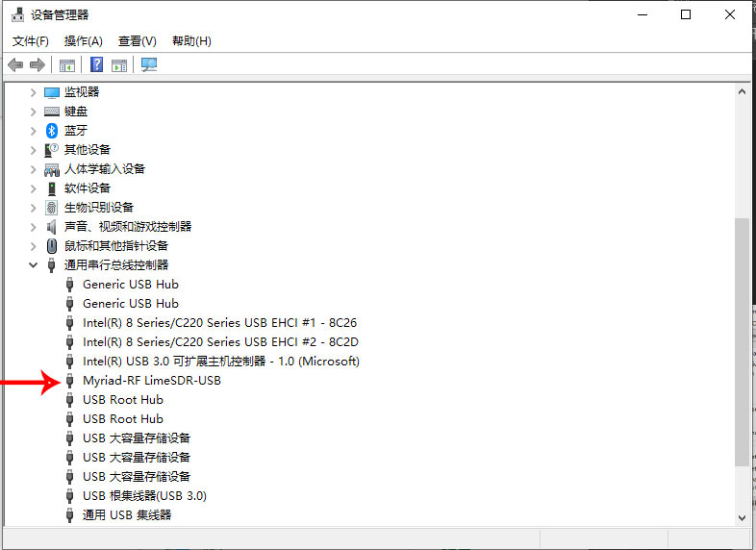Select Intel(R) 8 Series/C220 USB EHCI #1 - 8C26
This screenshot has width=756, height=550.
pyautogui.click(x=220, y=323)
